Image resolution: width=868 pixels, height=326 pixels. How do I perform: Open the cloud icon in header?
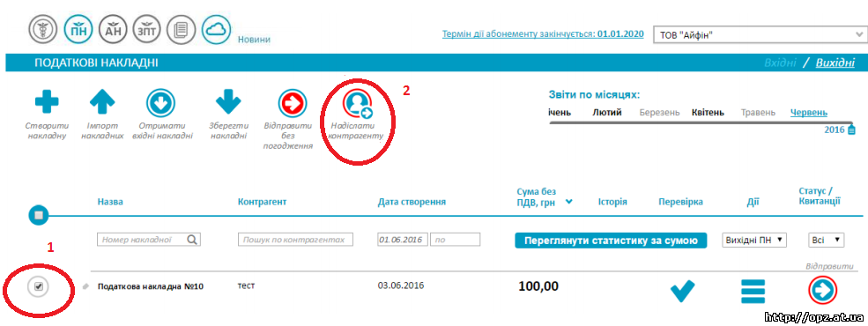216,30
